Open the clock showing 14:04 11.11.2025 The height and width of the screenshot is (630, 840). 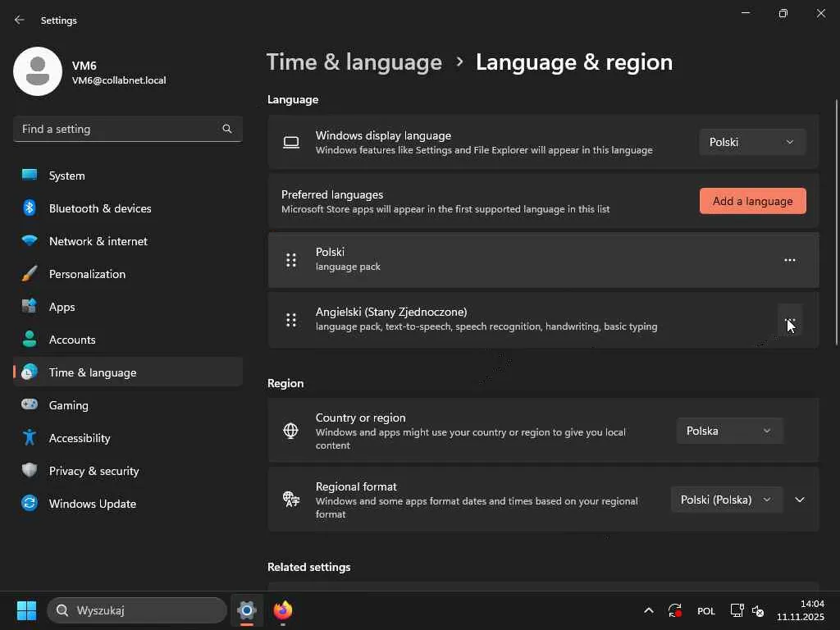point(801,610)
